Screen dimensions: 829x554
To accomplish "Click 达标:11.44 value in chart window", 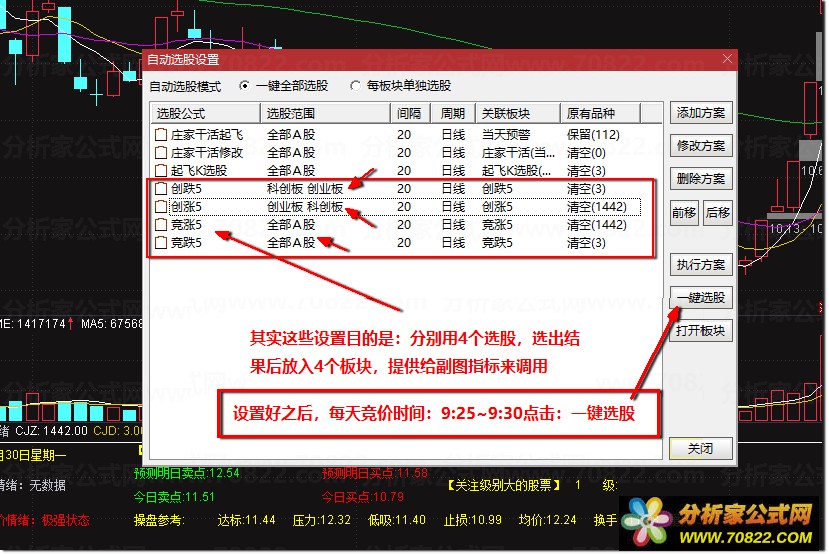I will pos(246,520).
